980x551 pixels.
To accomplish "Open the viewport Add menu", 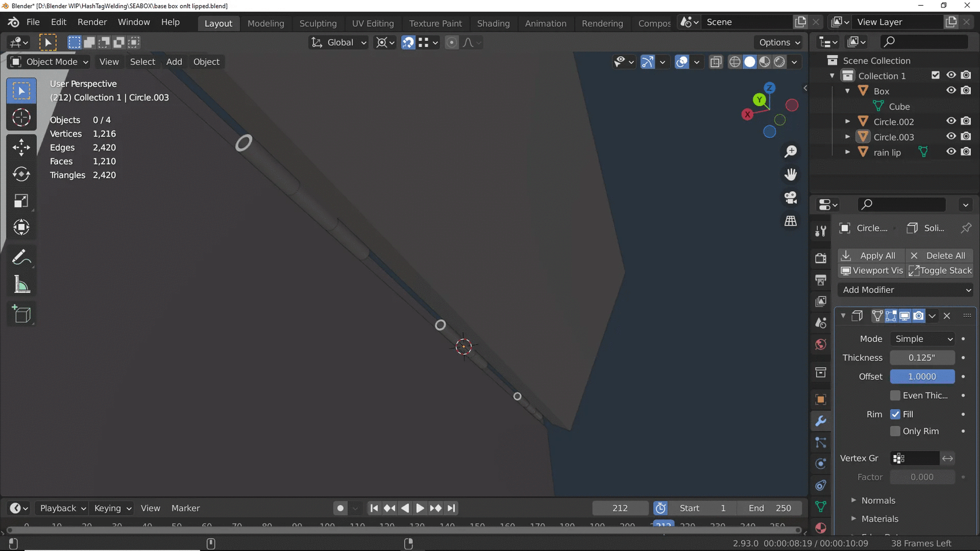I will [174, 62].
